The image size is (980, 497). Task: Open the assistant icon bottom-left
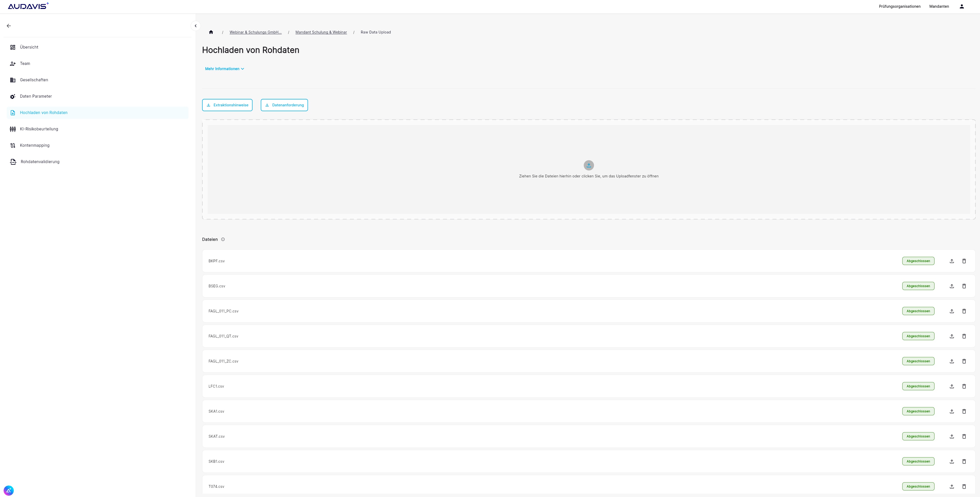(9, 490)
